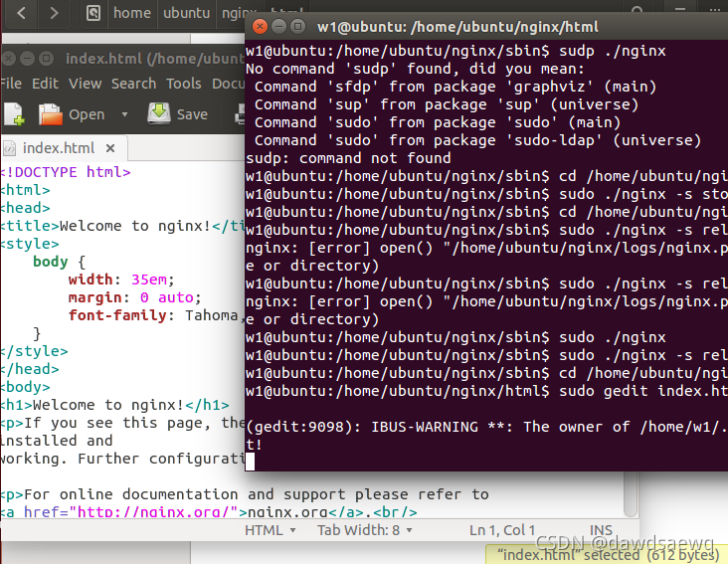Click the h1 Welcome to nginx! line
Image resolution: width=728 pixels, height=564 pixels.
pos(114,405)
